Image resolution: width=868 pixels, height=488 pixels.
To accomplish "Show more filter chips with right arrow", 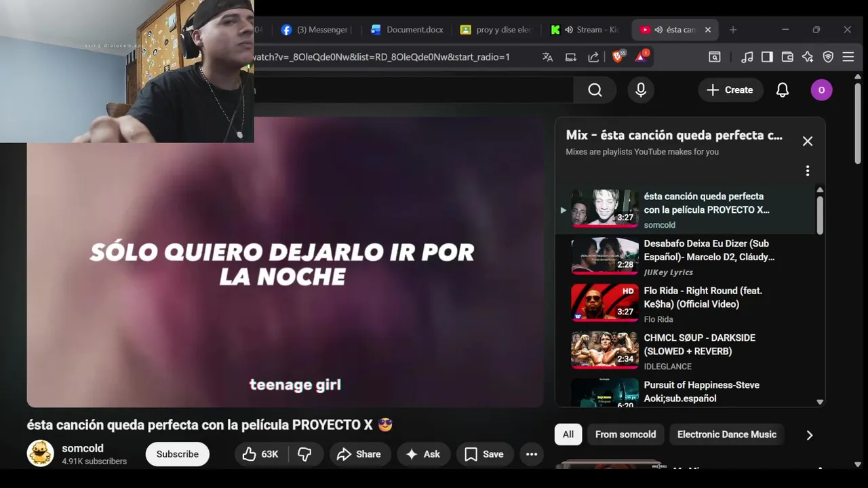I will coord(809,435).
